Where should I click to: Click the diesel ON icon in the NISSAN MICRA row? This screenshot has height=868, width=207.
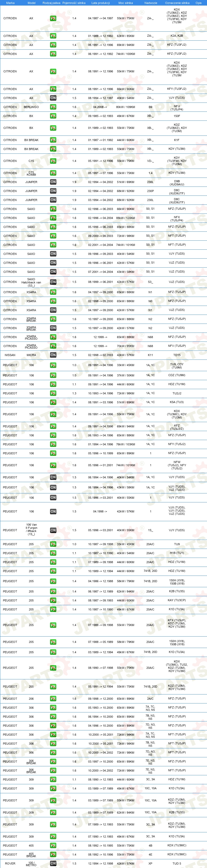[53, 355]
